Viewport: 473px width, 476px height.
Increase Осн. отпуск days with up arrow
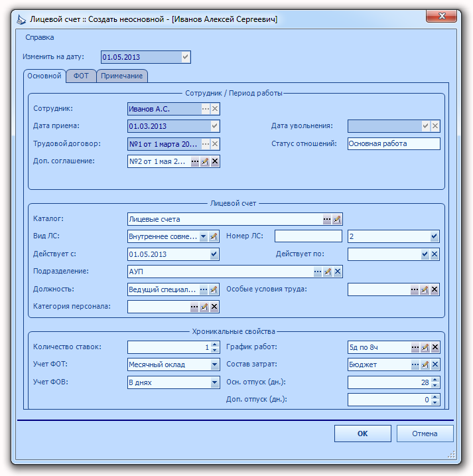435,380
